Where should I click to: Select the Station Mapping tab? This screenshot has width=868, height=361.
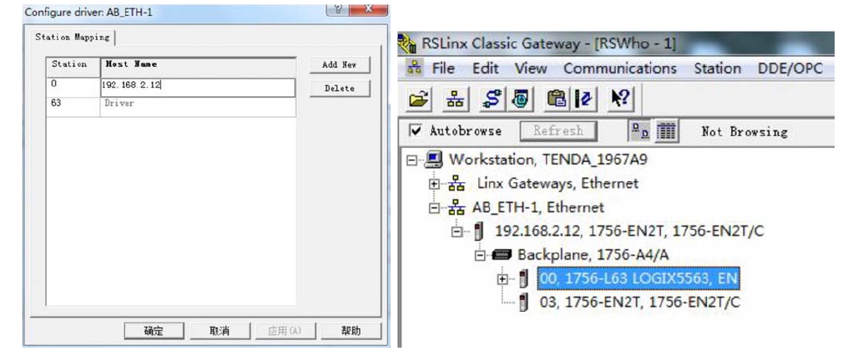tap(73, 37)
